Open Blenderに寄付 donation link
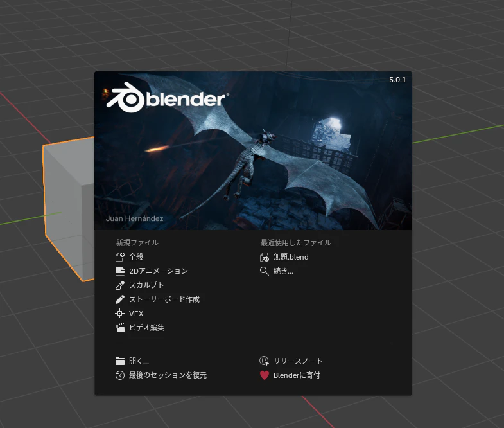 tap(297, 375)
